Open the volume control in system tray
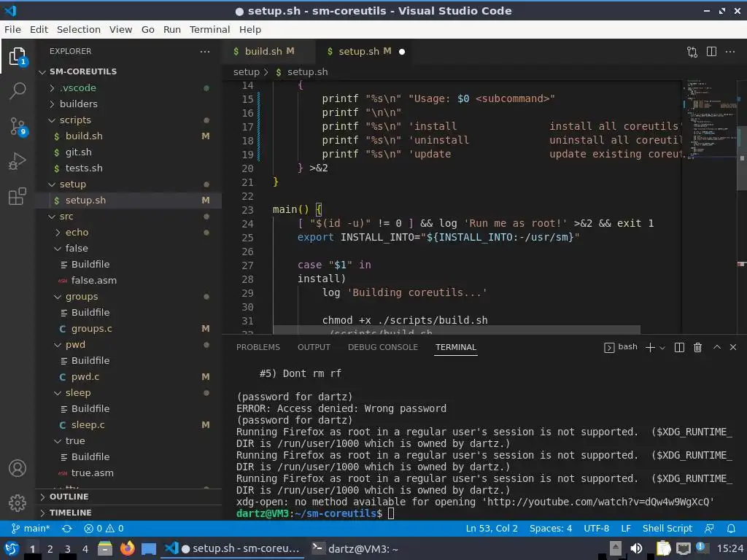The image size is (747, 560). pyautogui.click(x=635, y=548)
